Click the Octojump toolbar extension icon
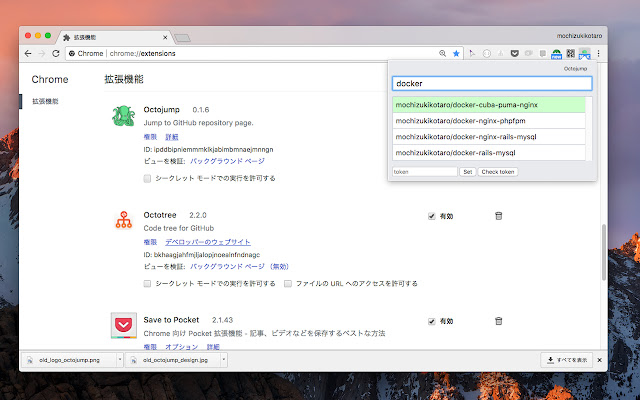Screen dimensions: 640x400 pos(584,53)
